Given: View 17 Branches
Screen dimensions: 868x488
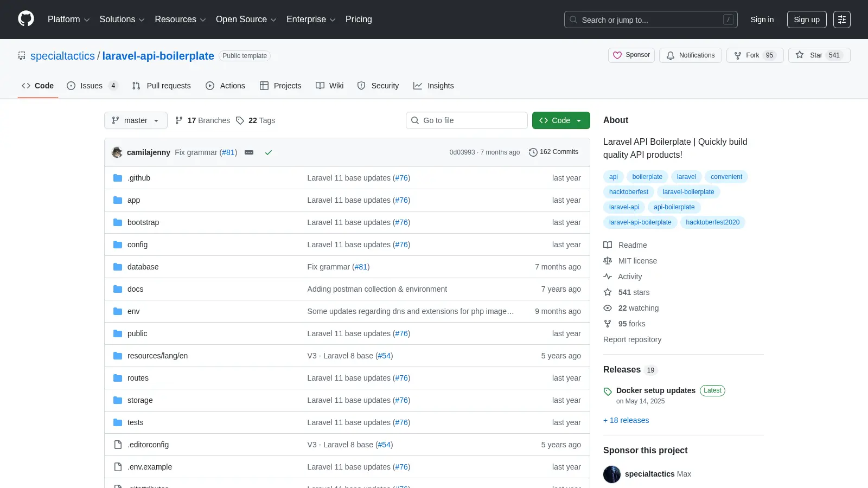Looking at the screenshot, I should (x=202, y=120).
